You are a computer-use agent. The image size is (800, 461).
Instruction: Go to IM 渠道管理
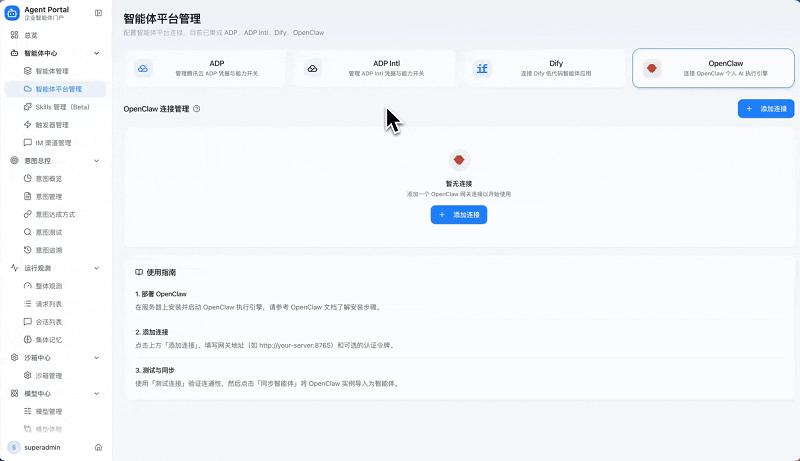(x=53, y=143)
